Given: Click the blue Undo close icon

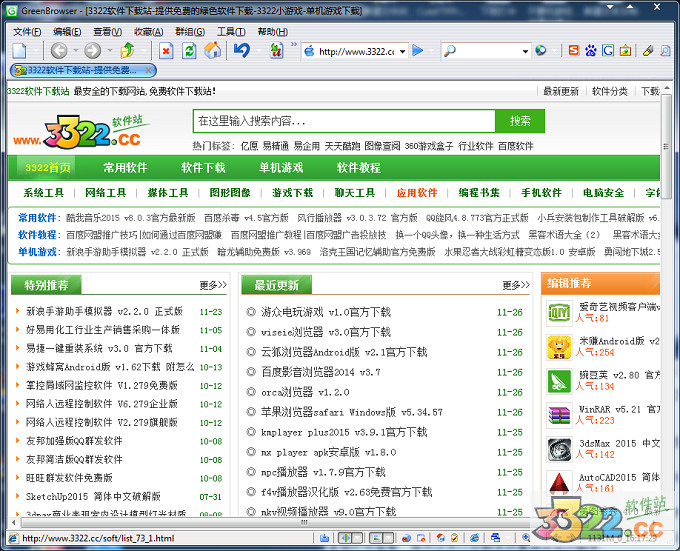Looking at the screenshot, I should [x=242, y=50].
